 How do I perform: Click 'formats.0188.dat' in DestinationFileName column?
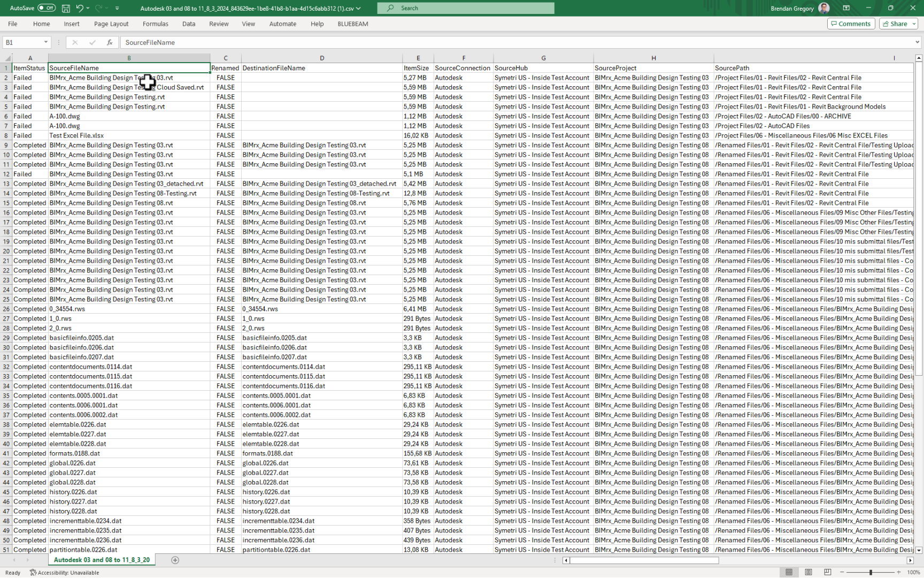coord(322,453)
